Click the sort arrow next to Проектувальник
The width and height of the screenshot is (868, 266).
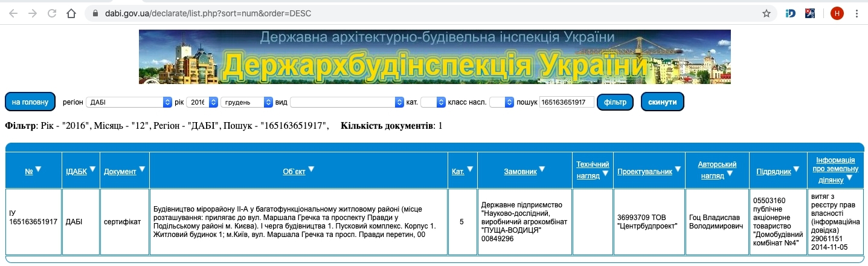pyautogui.click(x=678, y=170)
